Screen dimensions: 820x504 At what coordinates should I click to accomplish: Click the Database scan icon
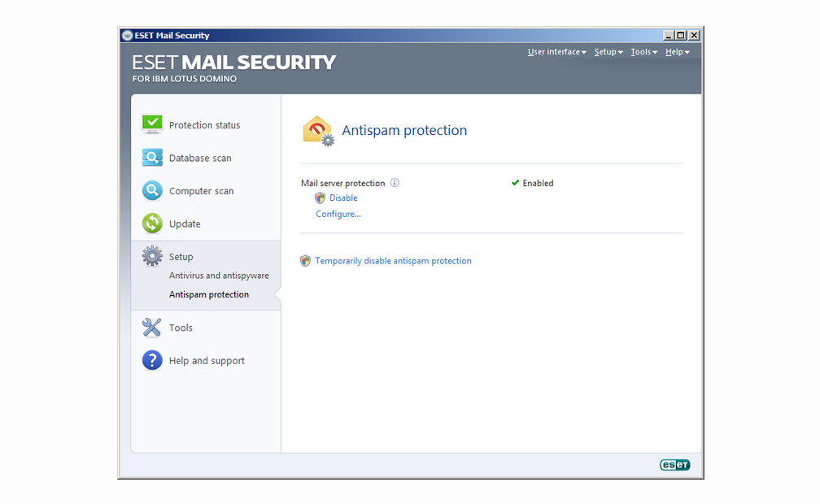tap(152, 158)
